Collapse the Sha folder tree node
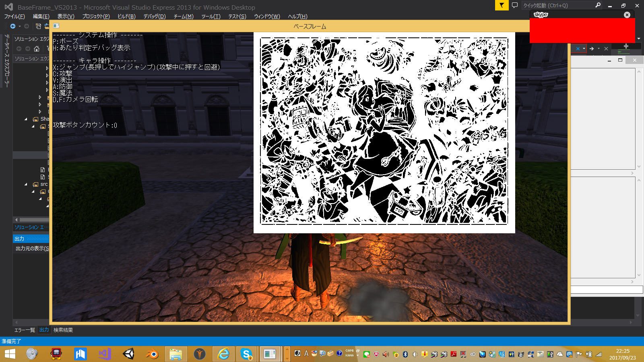The height and width of the screenshot is (362, 644). click(26, 119)
